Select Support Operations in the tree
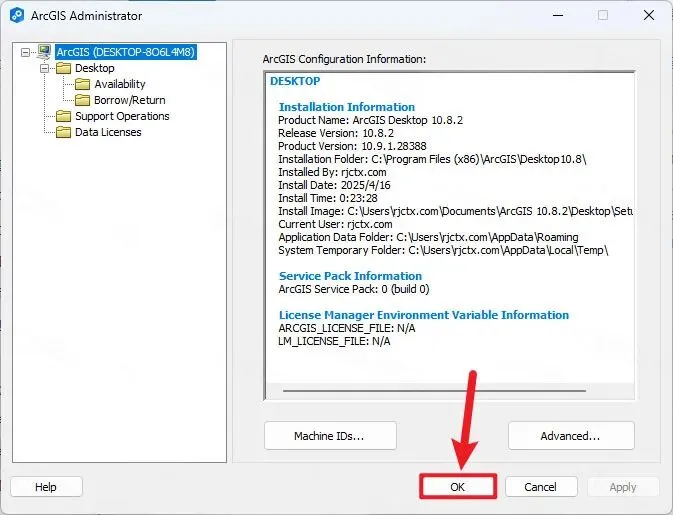Screen dimensions: 673x515 point(122,116)
